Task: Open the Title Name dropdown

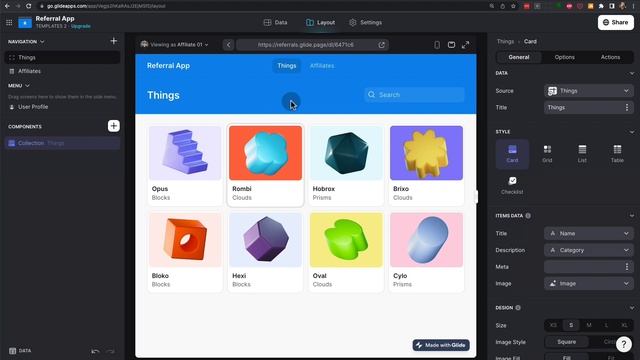Action: pyautogui.click(x=589, y=233)
